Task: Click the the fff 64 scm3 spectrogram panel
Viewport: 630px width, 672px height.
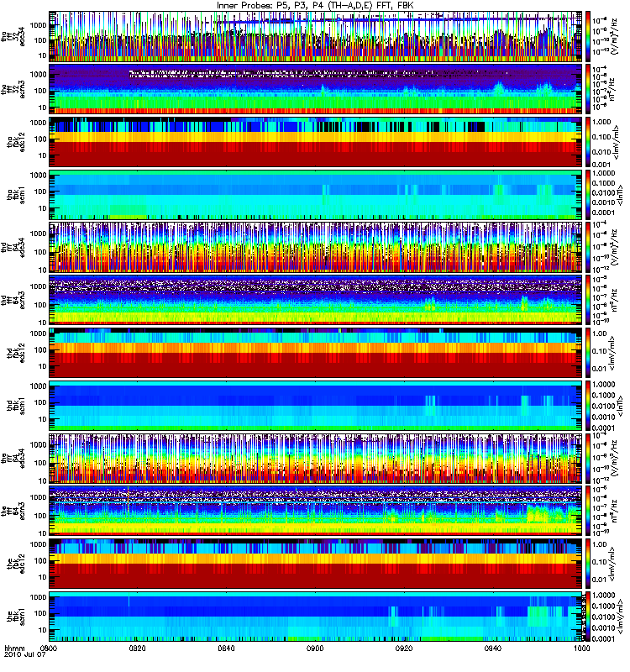Action: (x=316, y=511)
